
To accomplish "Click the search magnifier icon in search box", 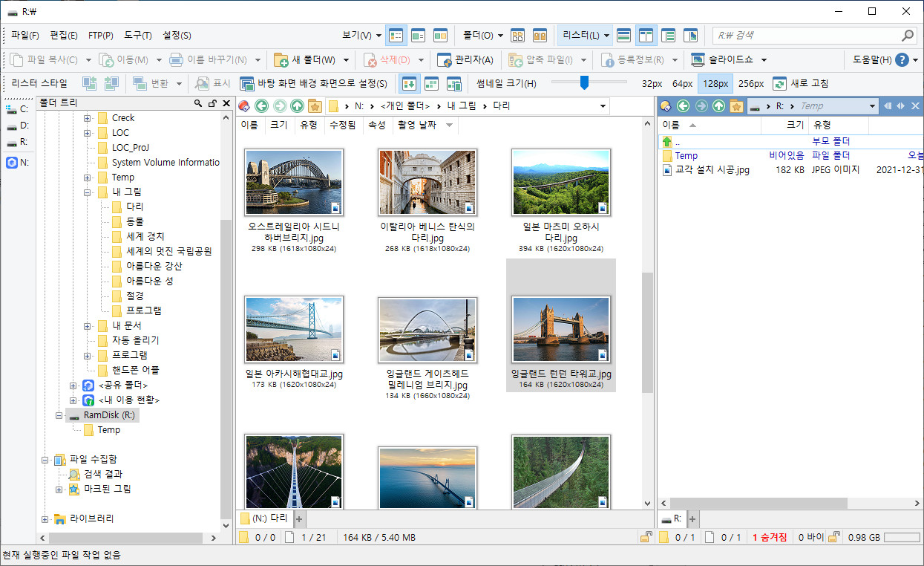I will 908,35.
